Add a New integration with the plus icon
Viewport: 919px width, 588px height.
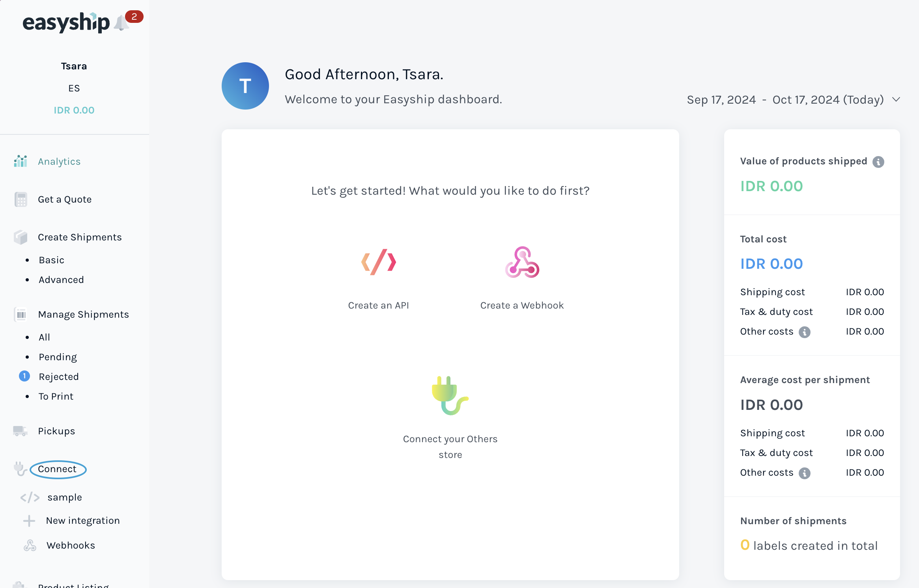(x=29, y=521)
